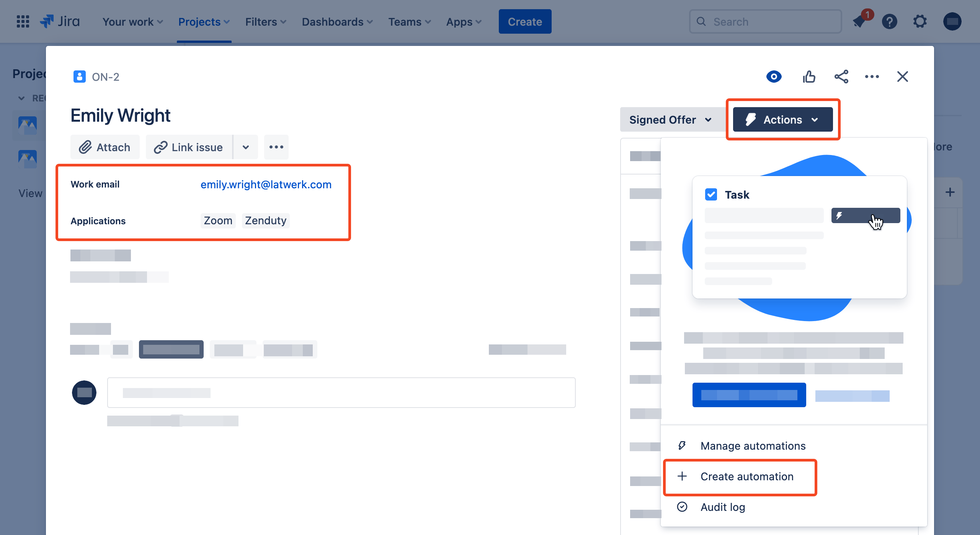Click the Work email field label
This screenshot has width=980, height=535.
[x=95, y=184]
